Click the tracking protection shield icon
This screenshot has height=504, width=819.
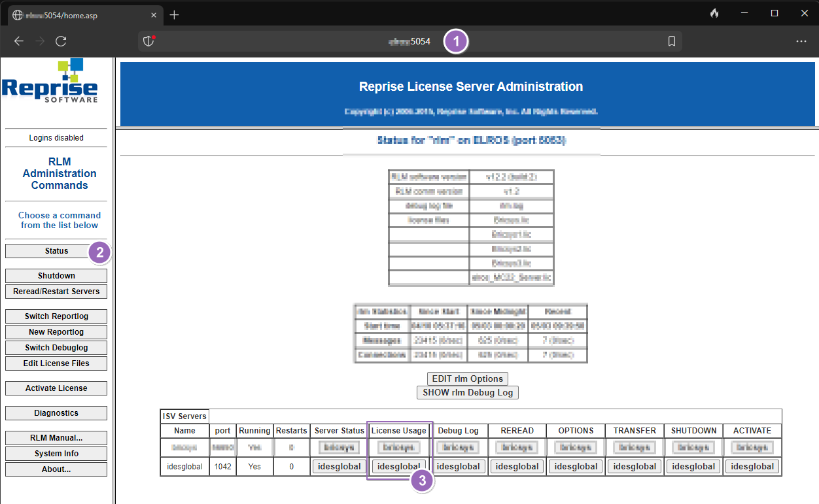pos(148,41)
